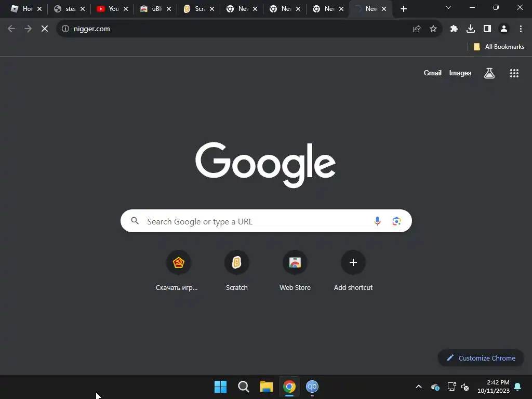Close the steam tab
This screenshot has width=532, height=399.
pyautogui.click(x=83, y=9)
